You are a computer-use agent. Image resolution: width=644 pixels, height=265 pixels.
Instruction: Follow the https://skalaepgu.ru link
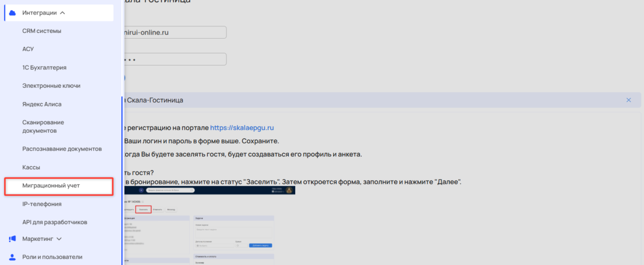pos(242,128)
